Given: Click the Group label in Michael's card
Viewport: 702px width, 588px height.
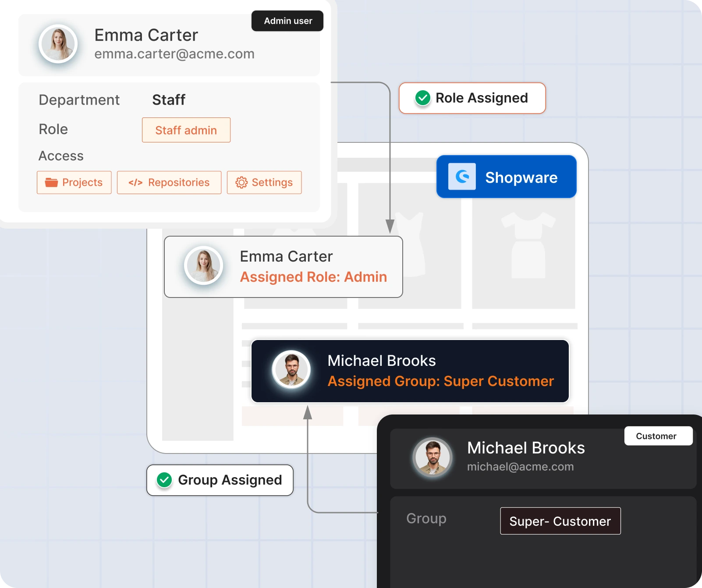Looking at the screenshot, I should 426,519.
